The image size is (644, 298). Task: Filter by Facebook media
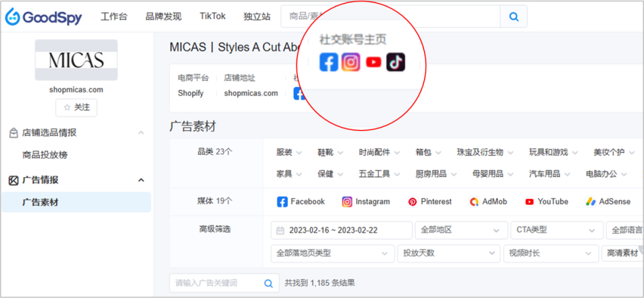(301, 201)
